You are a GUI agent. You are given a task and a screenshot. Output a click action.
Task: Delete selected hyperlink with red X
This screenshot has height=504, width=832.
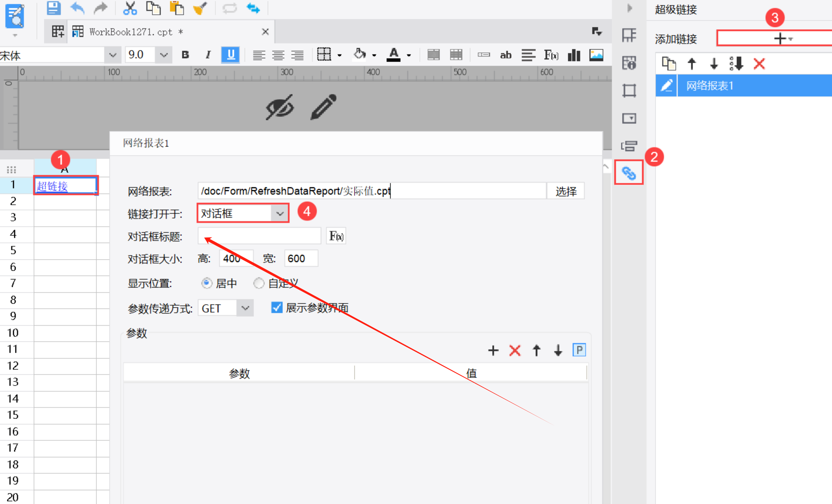759,64
